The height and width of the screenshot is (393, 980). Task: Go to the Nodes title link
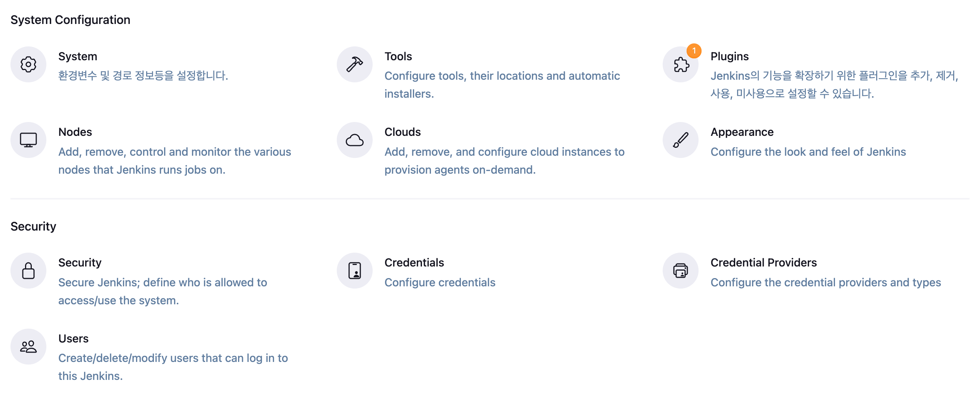pyautogui.click(x=75, y=132)
